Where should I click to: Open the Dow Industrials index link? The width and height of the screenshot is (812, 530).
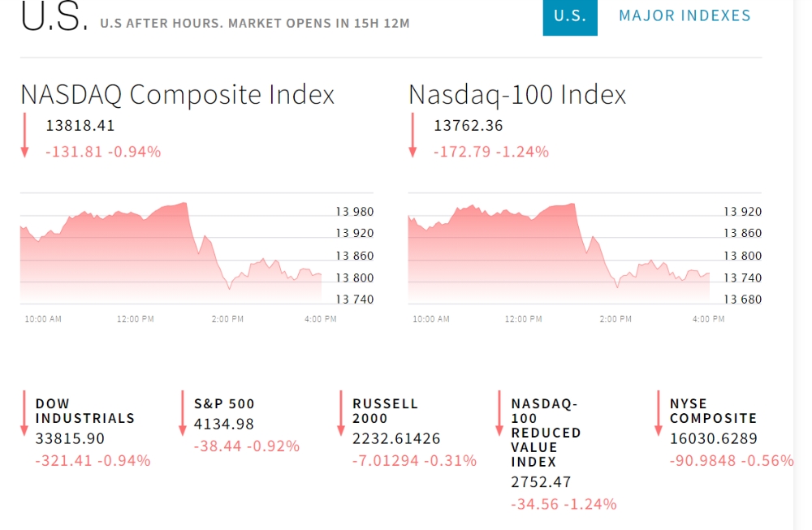(85, 411)
